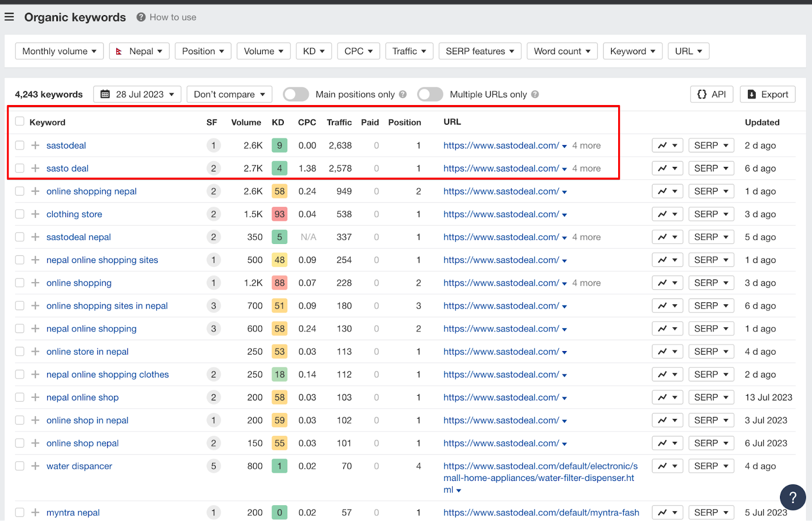Open the water-filter-dispenser URL link
This screenshot has width=812, height=521.
click(540, 478)
